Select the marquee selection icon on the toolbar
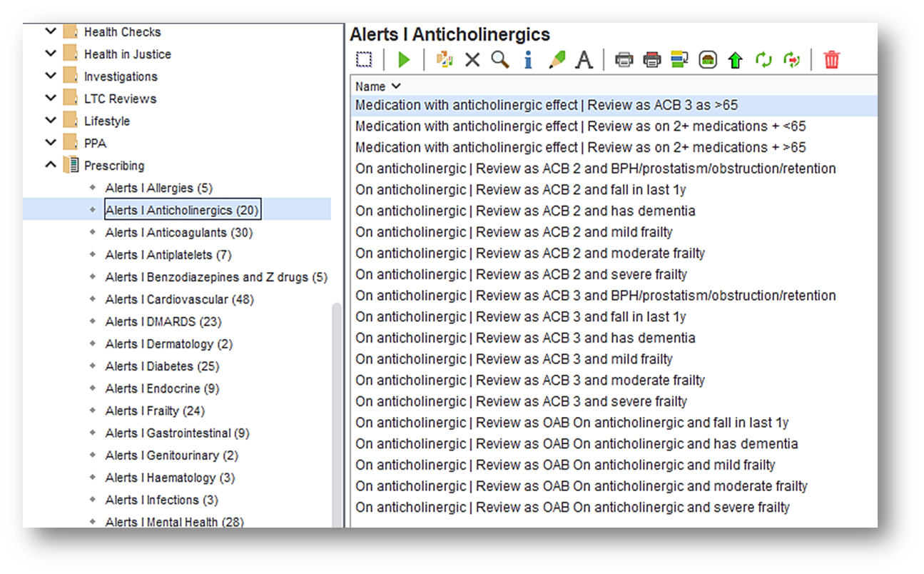Viewport: 924px width, 574px height. 365,60
